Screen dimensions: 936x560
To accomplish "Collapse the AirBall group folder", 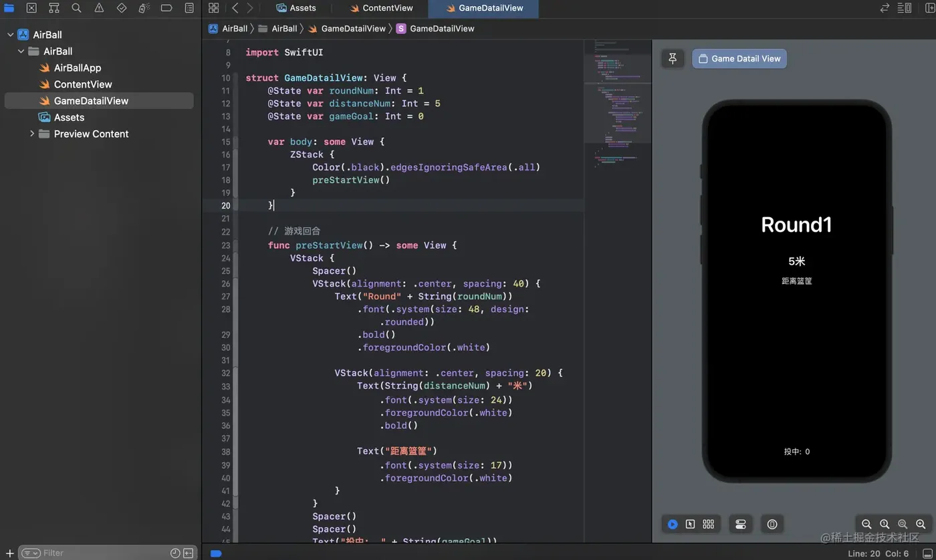I will pos(21,51).
